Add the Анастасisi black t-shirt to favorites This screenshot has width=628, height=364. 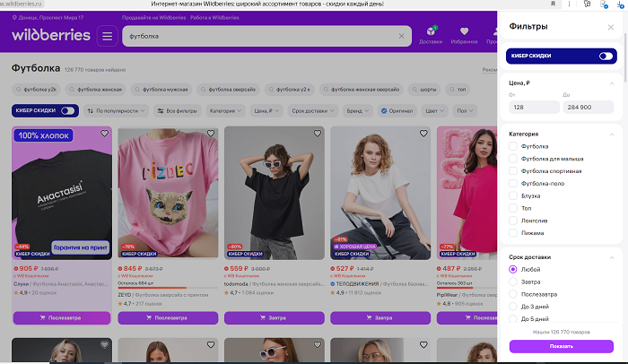point(105,134)
